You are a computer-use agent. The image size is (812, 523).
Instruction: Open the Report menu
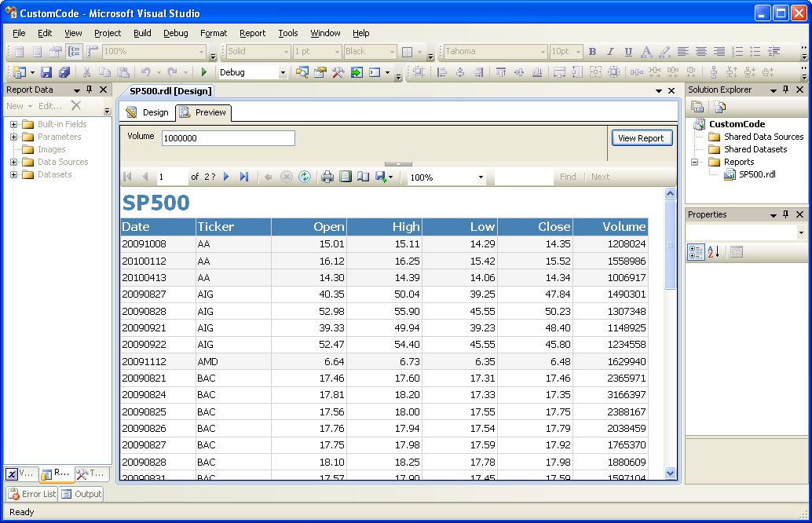point(252,33)
